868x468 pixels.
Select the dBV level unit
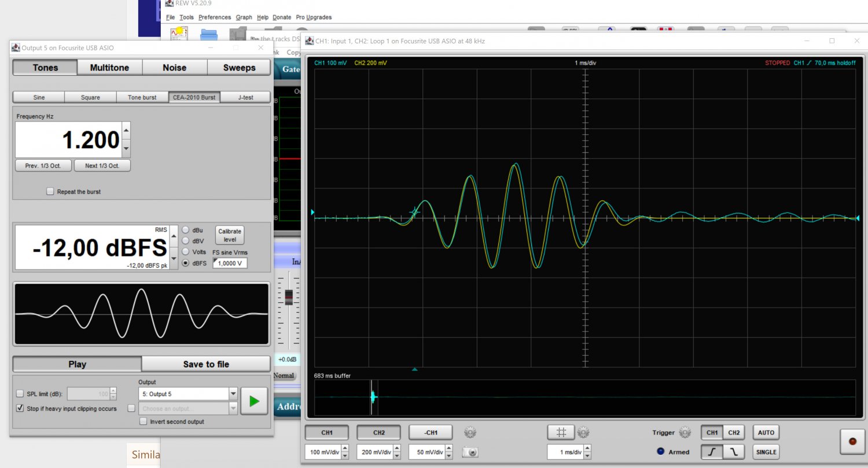click(x=185, y=240)
